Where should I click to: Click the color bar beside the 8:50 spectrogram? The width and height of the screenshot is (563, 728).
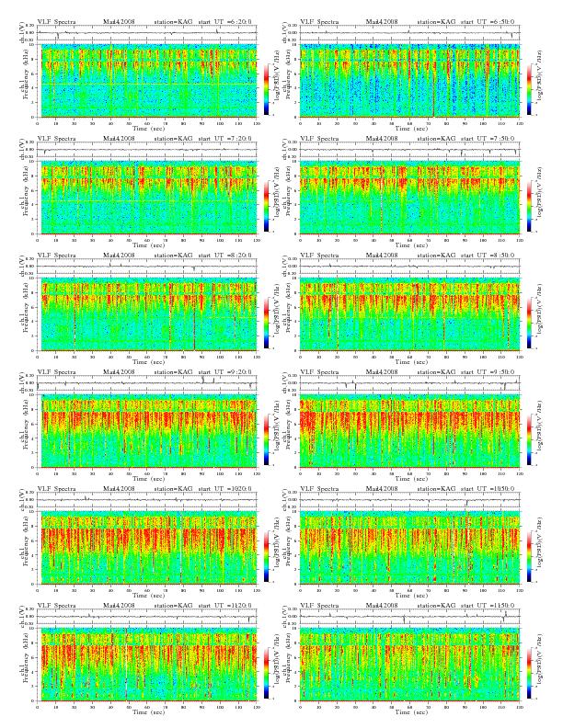pos(530,323)
